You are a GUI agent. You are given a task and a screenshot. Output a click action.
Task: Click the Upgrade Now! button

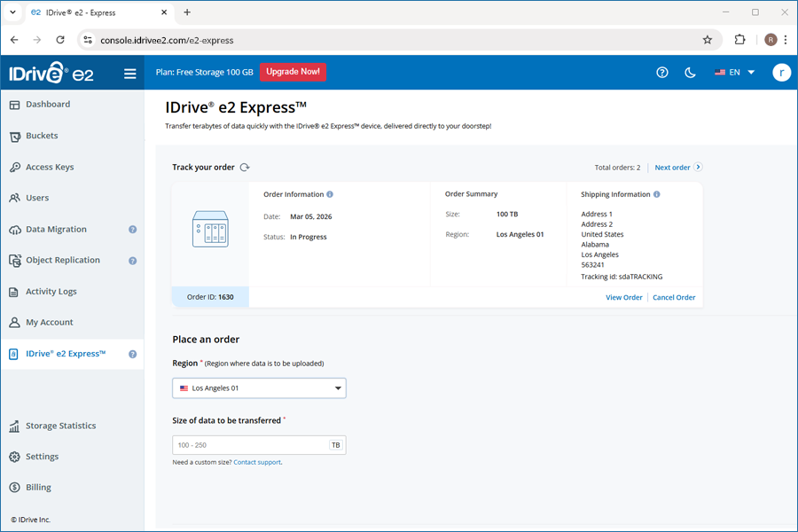pyautogui.click(x=293, y=72)
